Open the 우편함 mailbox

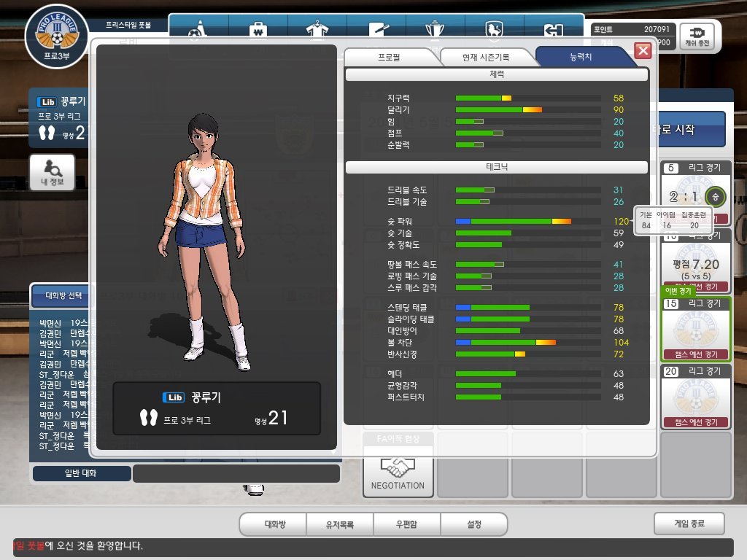pyautogui.click(x=407, y=524)
